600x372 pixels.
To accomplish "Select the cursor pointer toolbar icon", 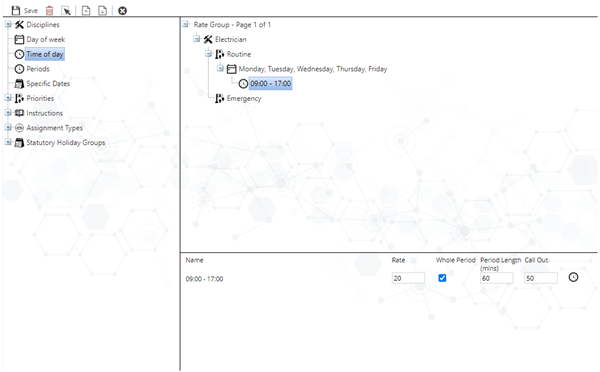I will click(x=66, y=11).
